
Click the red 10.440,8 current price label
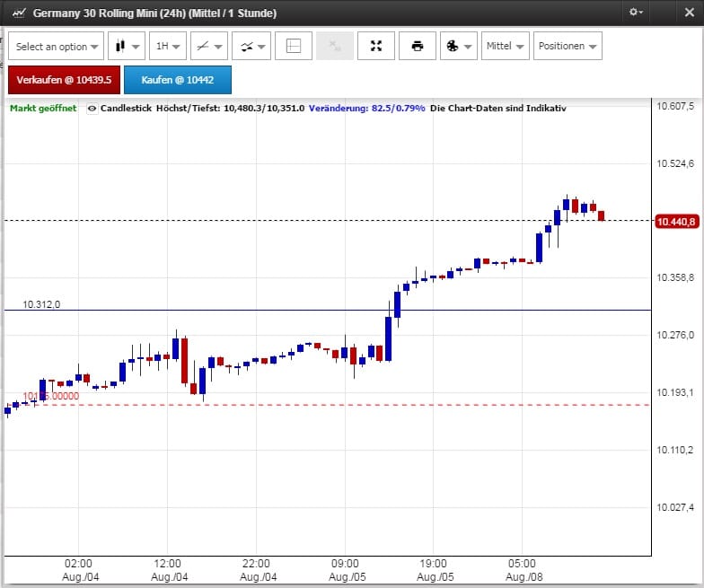[677, 221]
